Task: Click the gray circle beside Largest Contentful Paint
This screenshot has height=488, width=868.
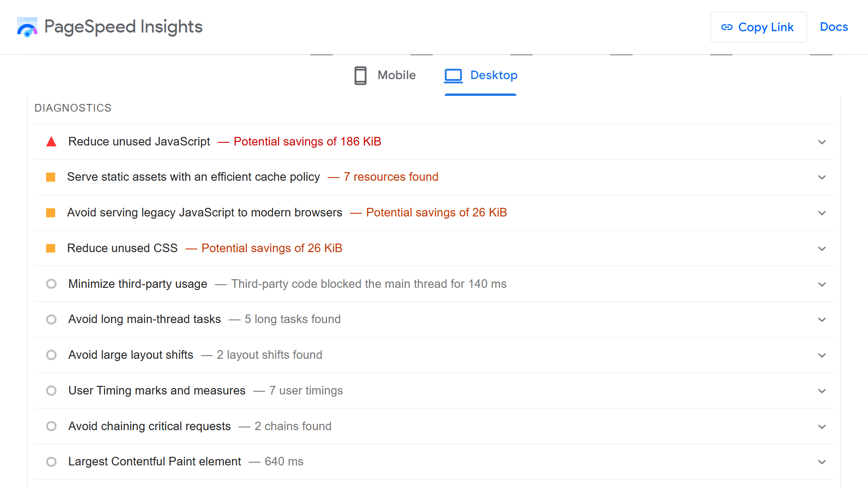Action: [51, 462]
